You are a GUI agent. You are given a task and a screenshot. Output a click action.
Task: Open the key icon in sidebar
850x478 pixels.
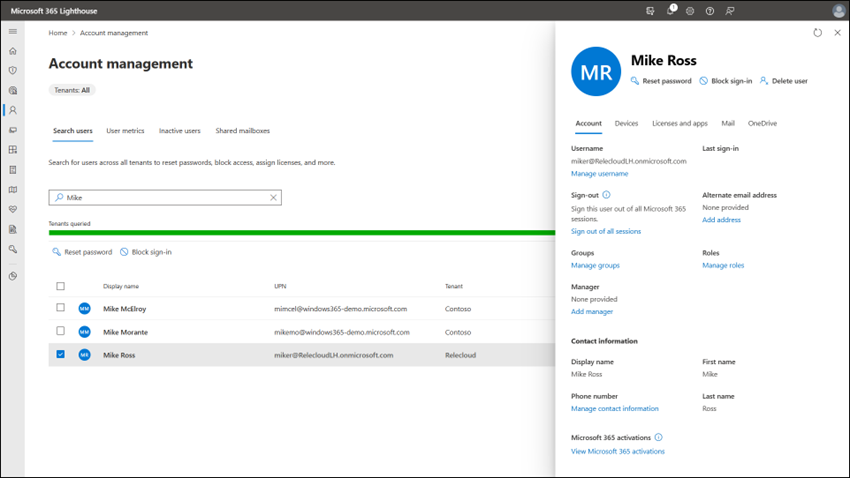(13, 249)
